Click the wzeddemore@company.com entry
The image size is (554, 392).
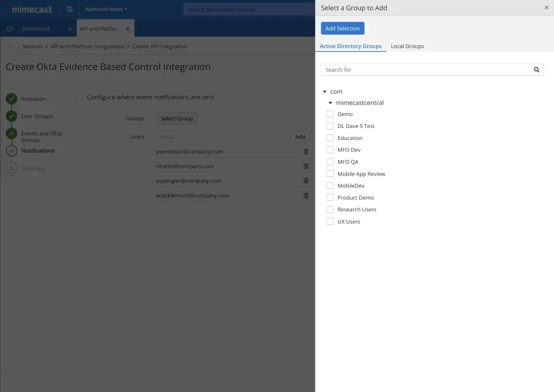tap(192, 195)
